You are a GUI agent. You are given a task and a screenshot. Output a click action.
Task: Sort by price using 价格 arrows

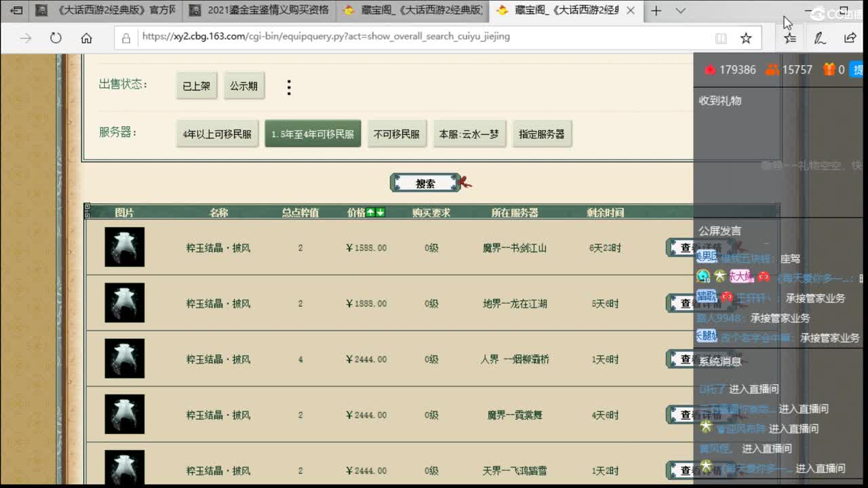[376, 213]
